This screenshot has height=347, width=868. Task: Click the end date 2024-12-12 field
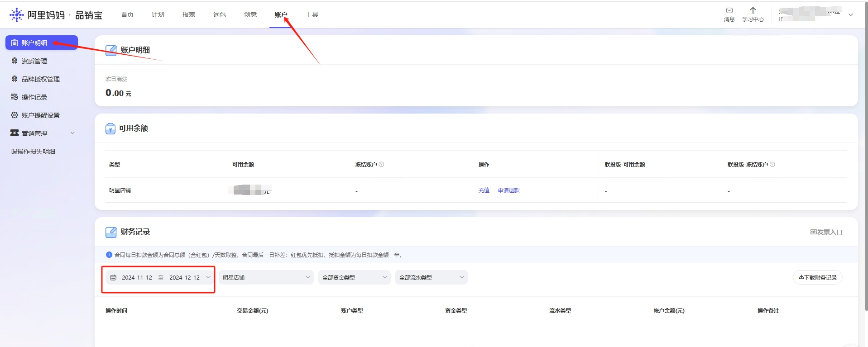point(184,277)
